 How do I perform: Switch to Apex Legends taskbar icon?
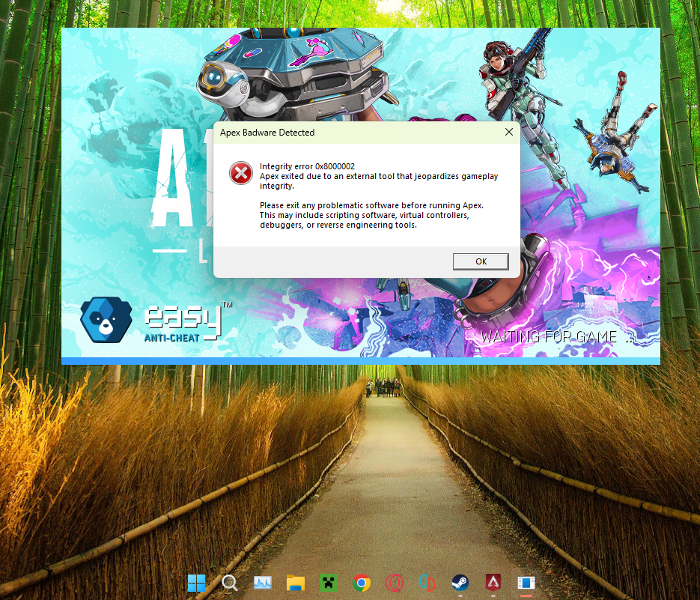493,583
